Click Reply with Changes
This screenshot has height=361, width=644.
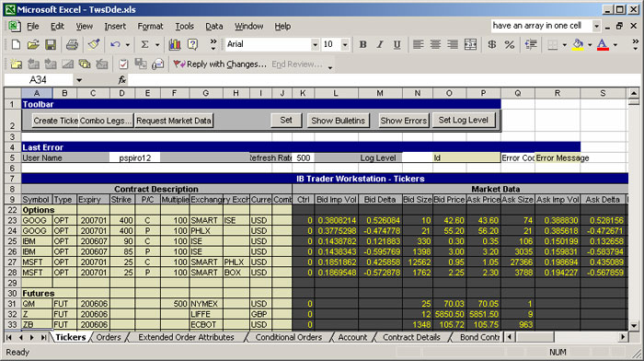(x=220, y=64)
